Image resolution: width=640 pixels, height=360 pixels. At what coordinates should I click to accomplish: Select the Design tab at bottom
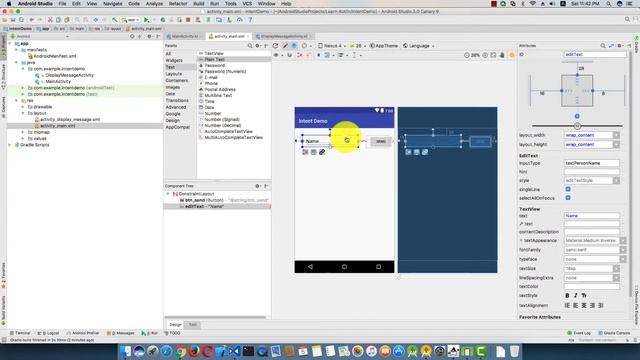click(176, 325)
